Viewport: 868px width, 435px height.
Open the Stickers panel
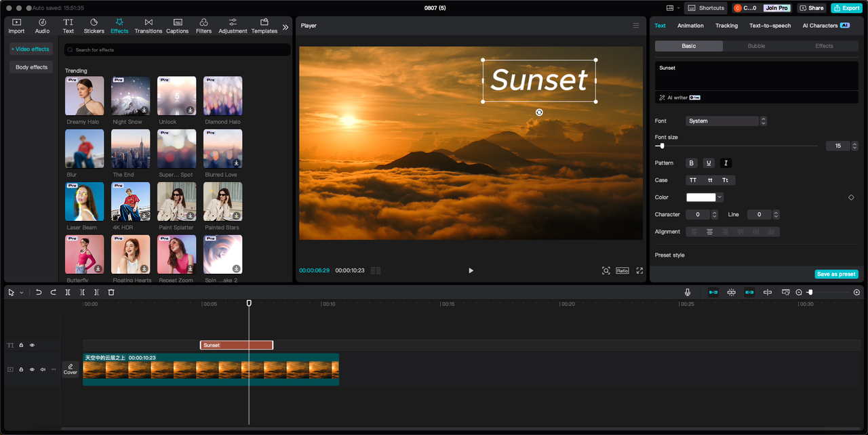pyautogui.click(x=94, y=26)
